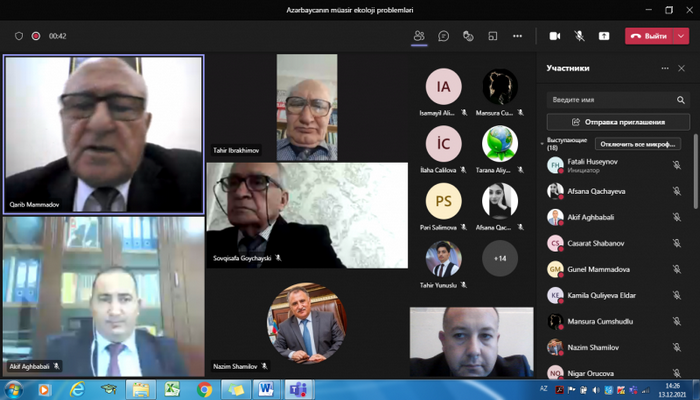
Task: Toggle the Participants panel icon
Action: [419, 36]
